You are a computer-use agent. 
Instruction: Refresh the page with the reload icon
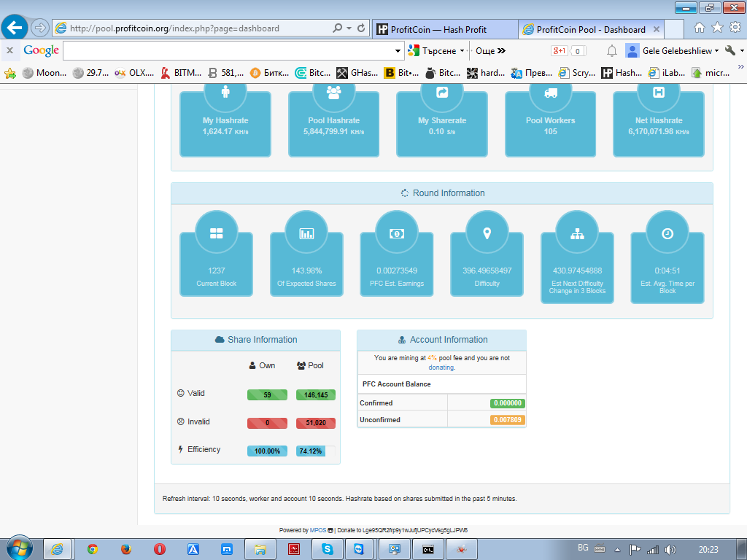pos(361,28)
